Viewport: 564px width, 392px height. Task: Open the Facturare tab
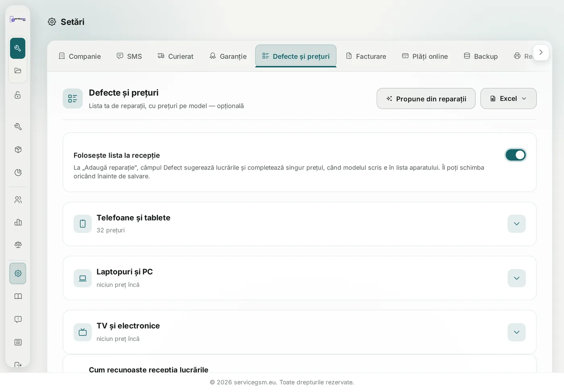click(x=366, y=56)
